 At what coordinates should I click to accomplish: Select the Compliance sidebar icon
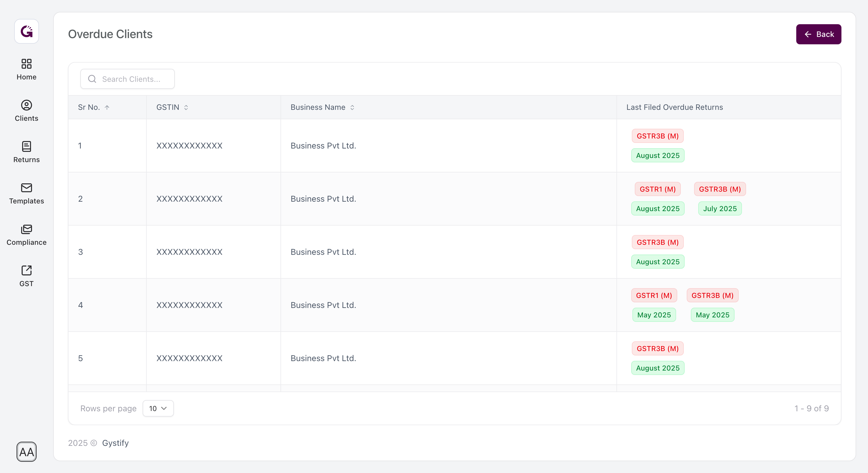click(x=26, y=229)
